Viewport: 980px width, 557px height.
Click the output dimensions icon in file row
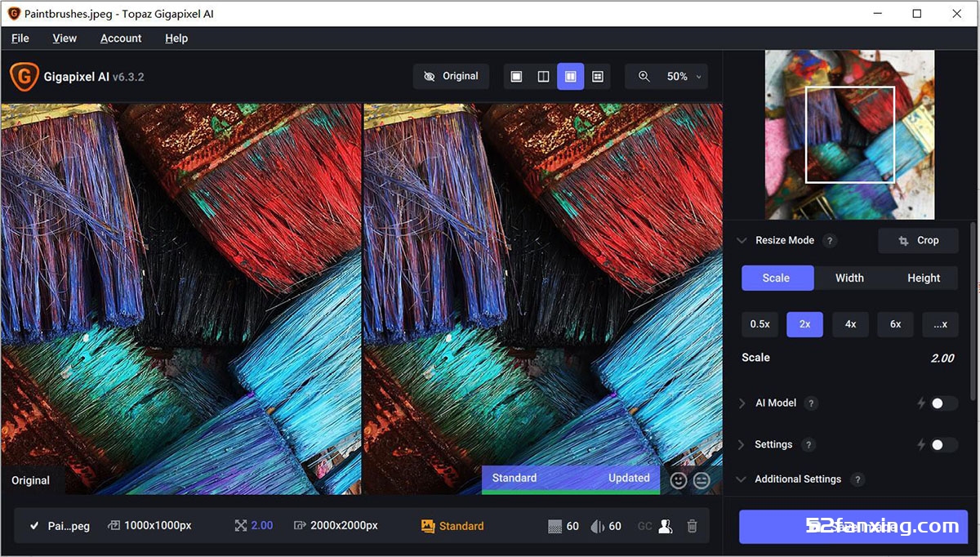[300, 526]
